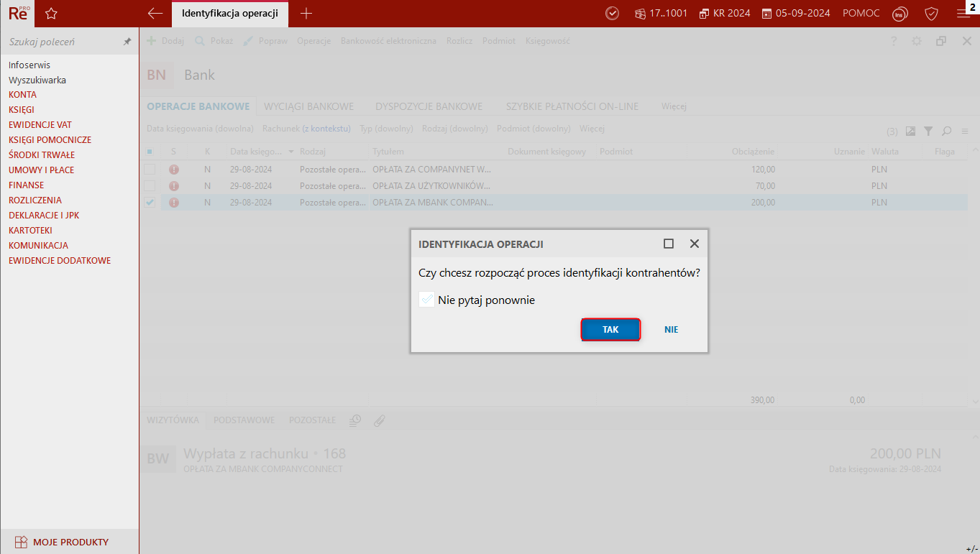Click the restore-window icon below the top bar

pyautogui.click(x=941, y=41)
